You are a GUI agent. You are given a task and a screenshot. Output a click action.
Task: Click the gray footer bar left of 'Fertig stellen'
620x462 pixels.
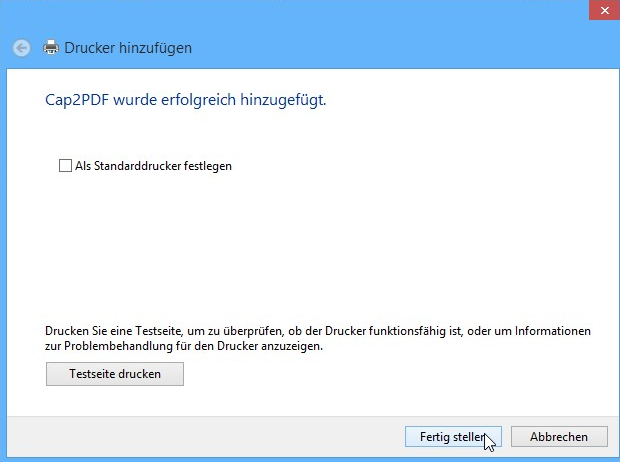pyautogui.click(x=200, y=437)
